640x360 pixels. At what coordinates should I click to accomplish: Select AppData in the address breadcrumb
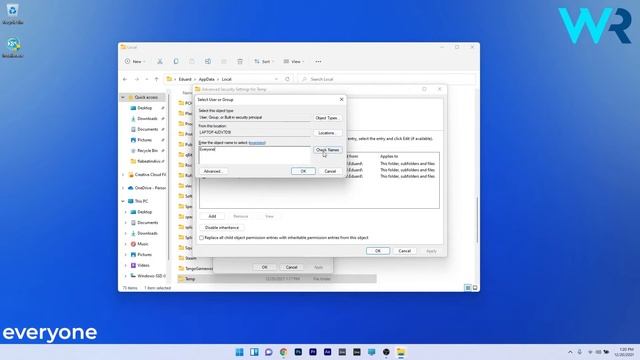pos(207,79)
